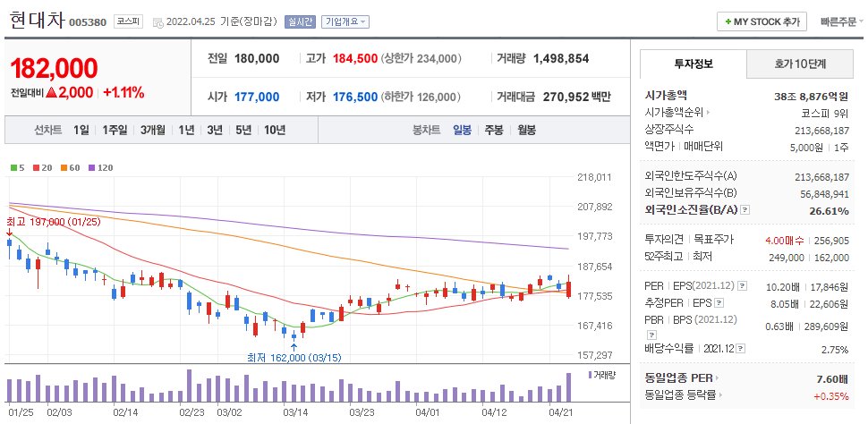
Task: Select the 1일 line chart period
Action: pyautogui.click(x=81, y=130)
